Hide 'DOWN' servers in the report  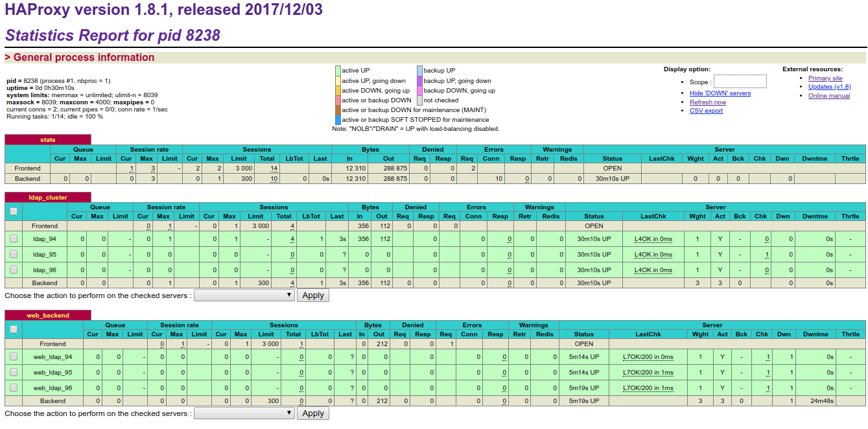[x=720, y=93]
